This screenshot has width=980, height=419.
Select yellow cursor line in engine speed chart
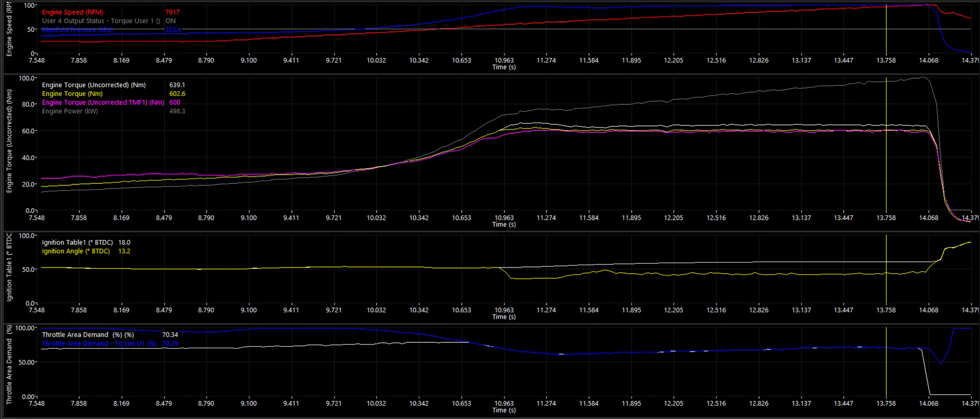click(x=886, y=29)
